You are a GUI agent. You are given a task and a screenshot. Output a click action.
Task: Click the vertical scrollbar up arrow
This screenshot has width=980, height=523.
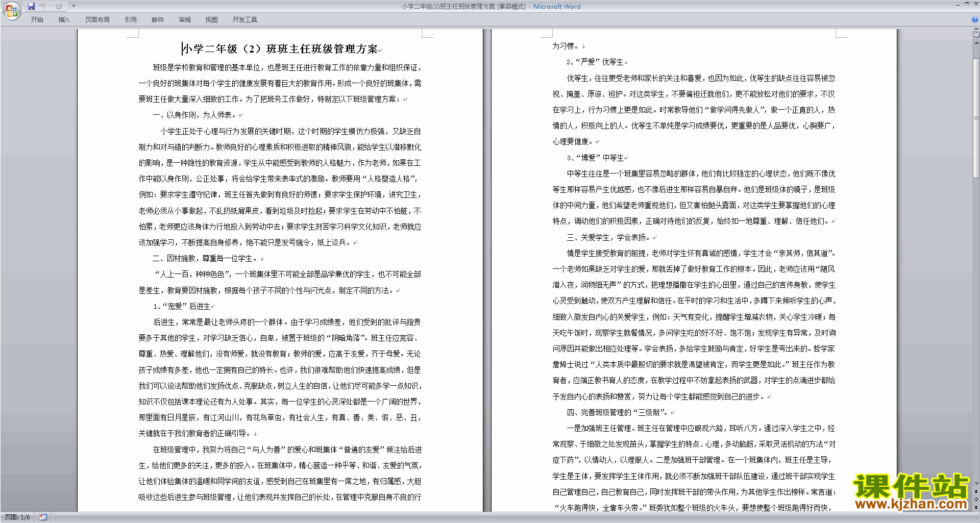pyautogui.click(x=976, y=43)
